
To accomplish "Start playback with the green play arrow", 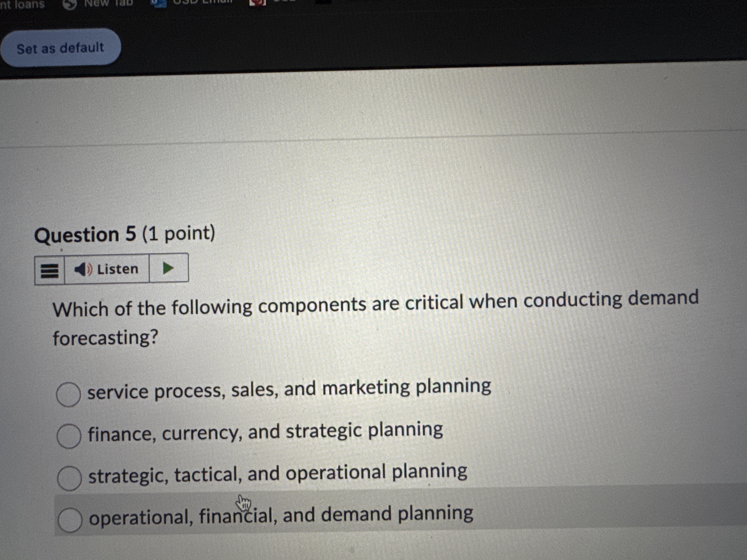I will click(168, 268).
